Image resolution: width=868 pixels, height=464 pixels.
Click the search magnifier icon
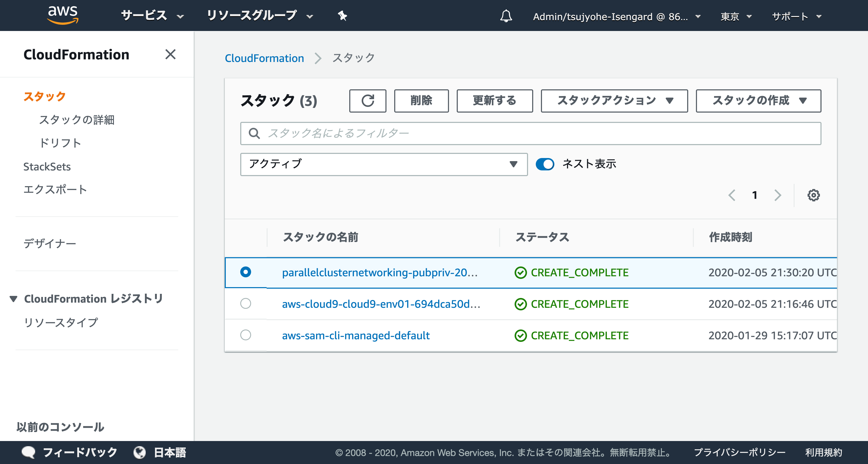coord(254,133)
